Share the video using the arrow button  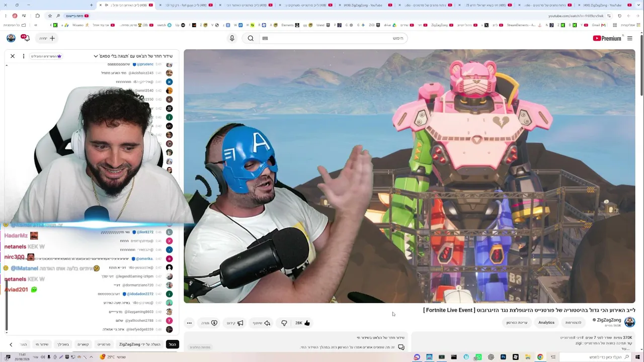[262, 323]
